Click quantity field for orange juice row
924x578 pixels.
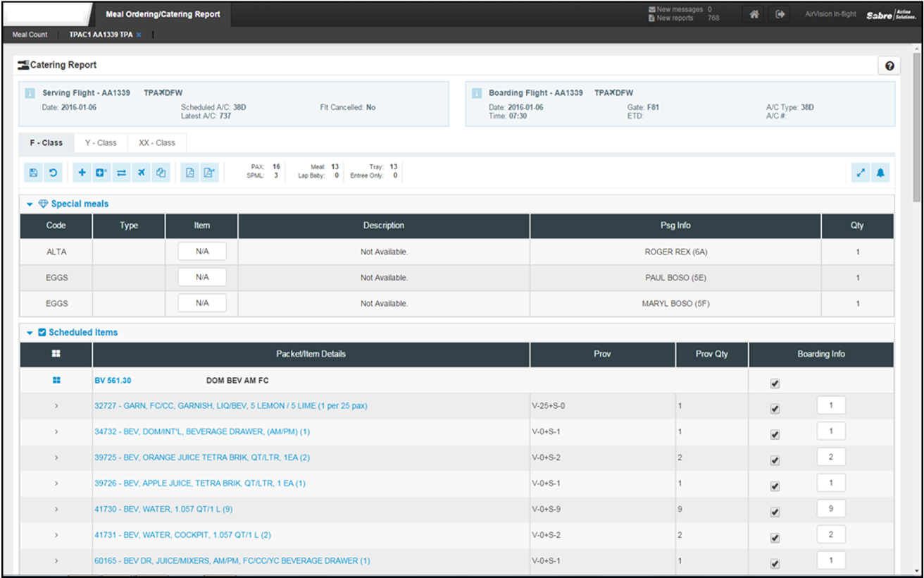[x=831, y=457]
